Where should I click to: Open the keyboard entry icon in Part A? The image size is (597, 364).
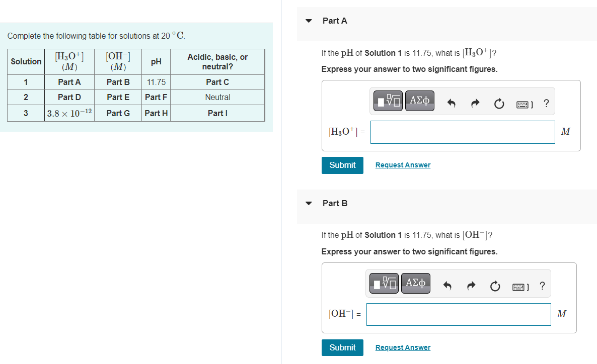(x=521, y=103)
